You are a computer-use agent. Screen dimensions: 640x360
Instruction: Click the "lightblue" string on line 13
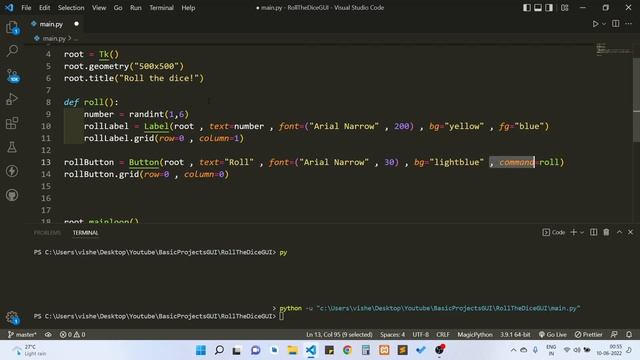456,162
